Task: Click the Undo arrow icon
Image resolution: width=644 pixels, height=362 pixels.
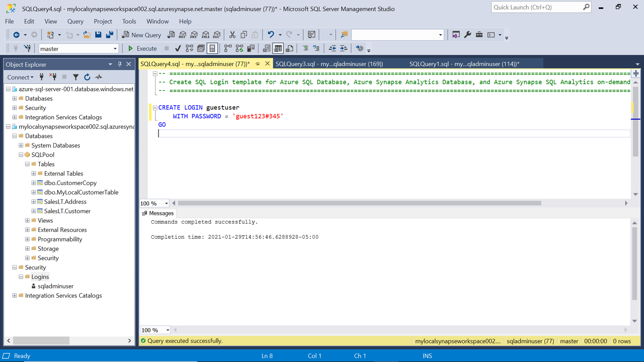Action: tap(271, 35)
